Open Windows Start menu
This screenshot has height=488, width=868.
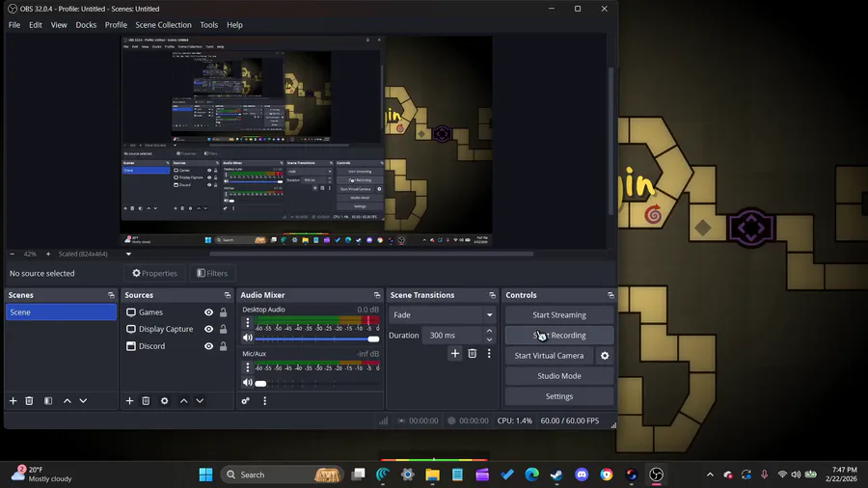point(206,474)
